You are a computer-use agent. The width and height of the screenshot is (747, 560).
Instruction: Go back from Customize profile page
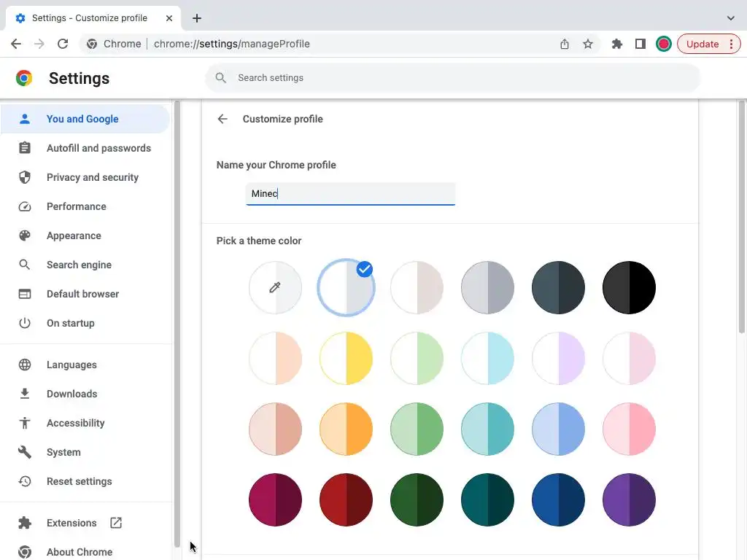point(222,119)
